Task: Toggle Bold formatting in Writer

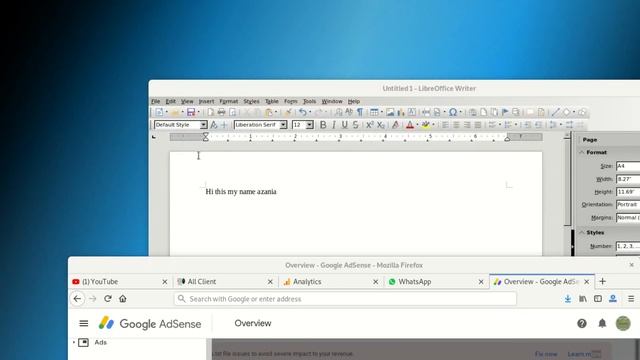Action: pos(323,125)
